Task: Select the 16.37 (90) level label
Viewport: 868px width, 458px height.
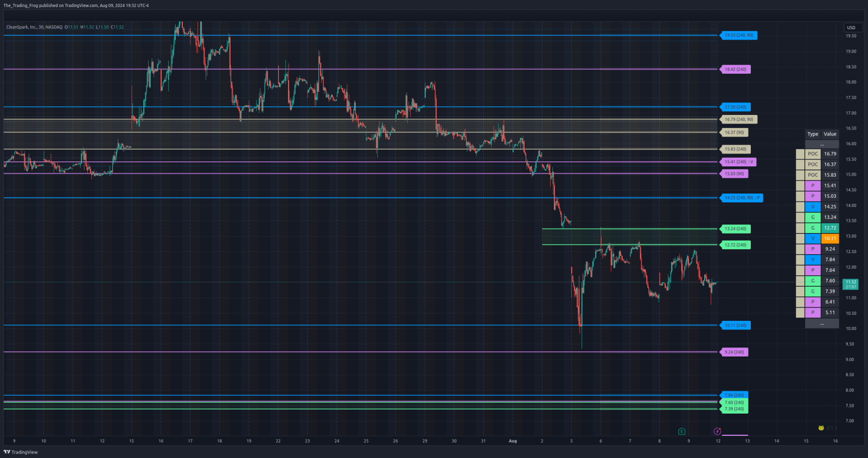Action: (x=734, y=132)
